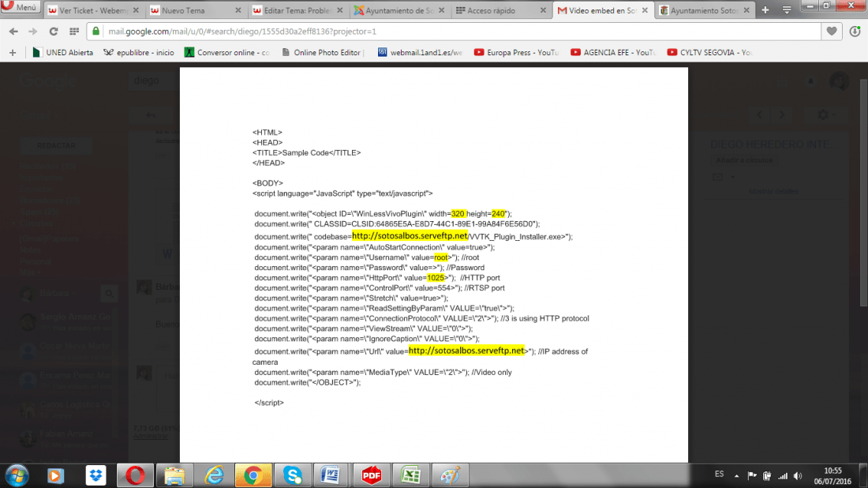Open the media player taskbar icon

(x=55, y=476)
